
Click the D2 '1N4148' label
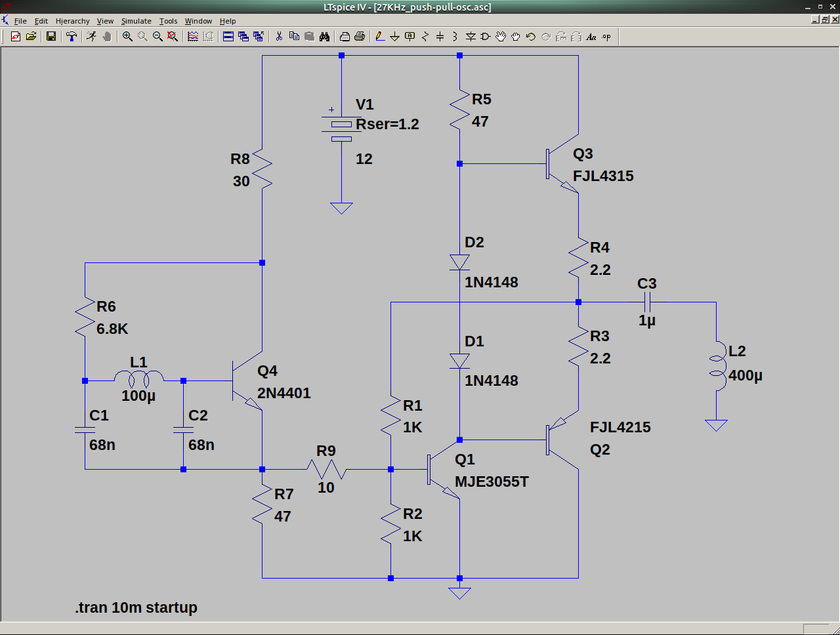[x=491, y=282]
